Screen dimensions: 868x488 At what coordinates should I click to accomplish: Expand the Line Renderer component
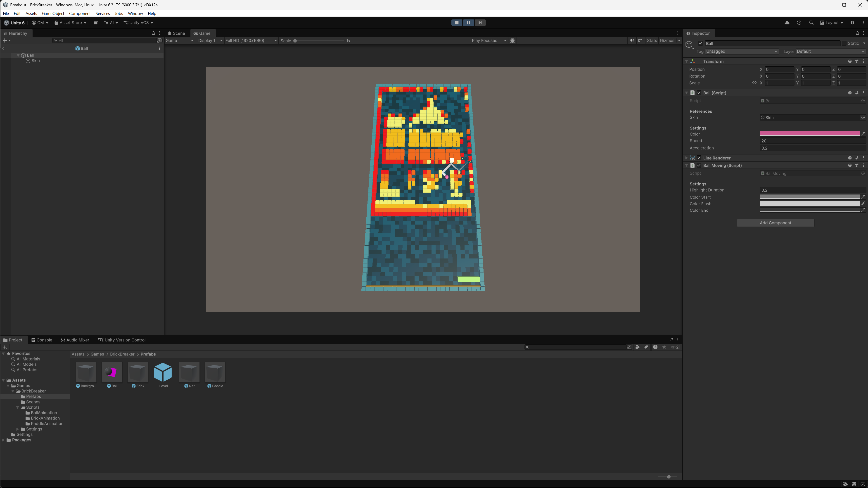pos(686,158)
